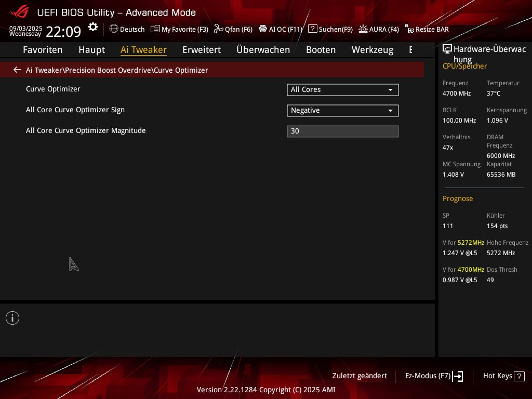Toggle Resize BAR

pos(427,29)
